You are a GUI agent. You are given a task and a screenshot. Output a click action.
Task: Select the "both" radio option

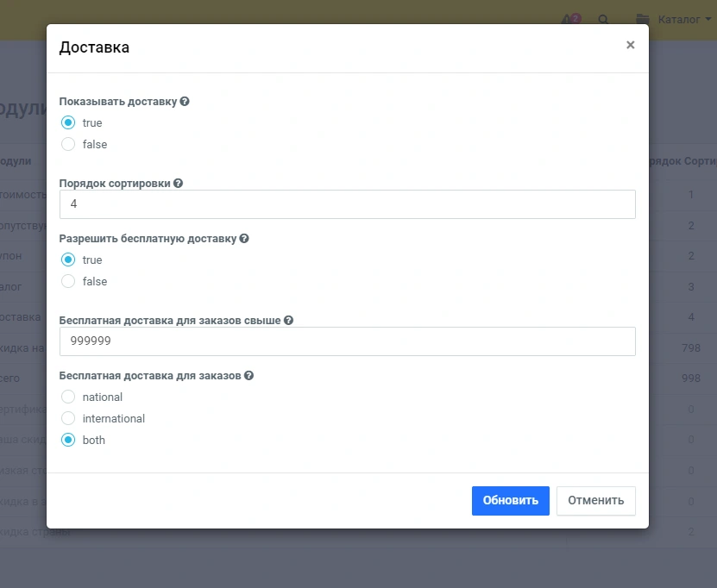click(x=69, y=440)
